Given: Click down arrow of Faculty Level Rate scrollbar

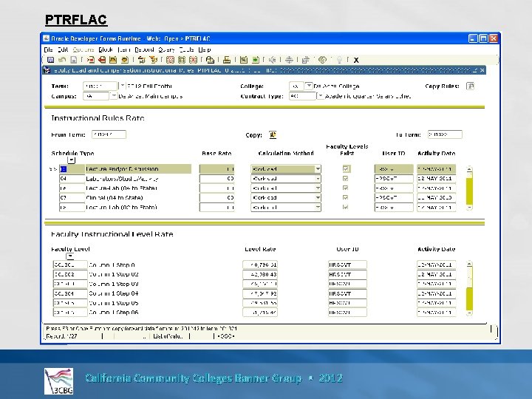Looking at the screenshot, I should (x=469, y=313).
